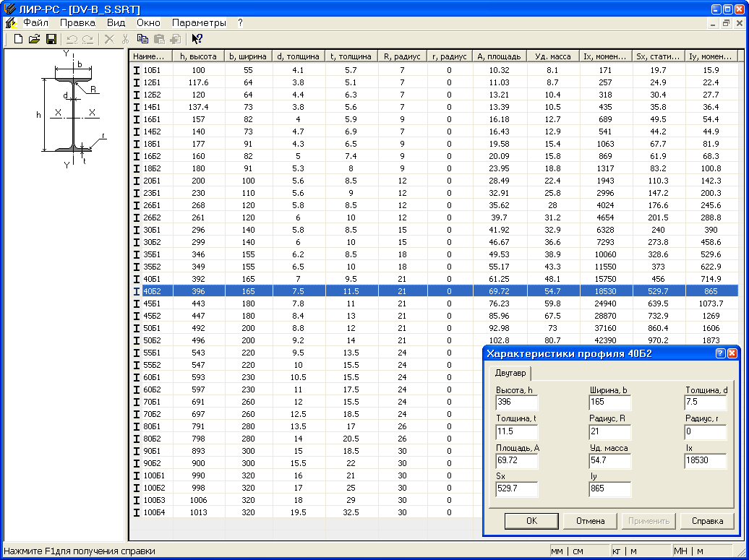This screenshot has height=560, width=749.
Task: Open the Файл menu
Action: pyautogui.click(x=35, y=23)
